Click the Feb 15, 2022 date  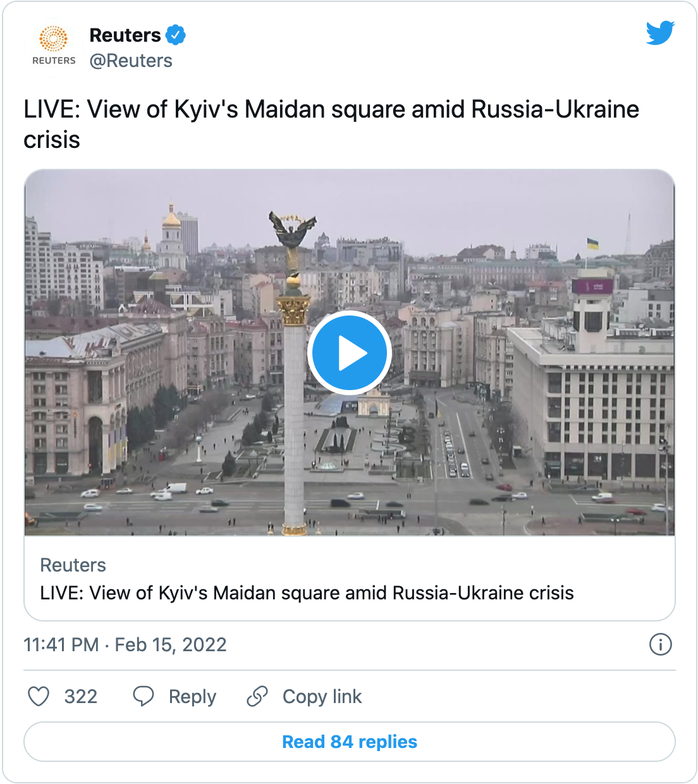(171, 644)
